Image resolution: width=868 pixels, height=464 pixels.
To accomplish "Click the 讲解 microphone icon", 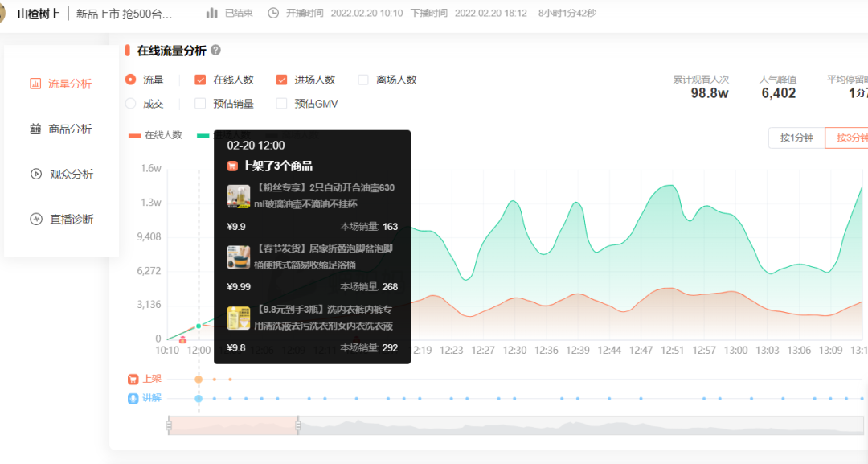I will tap(133, 398).
